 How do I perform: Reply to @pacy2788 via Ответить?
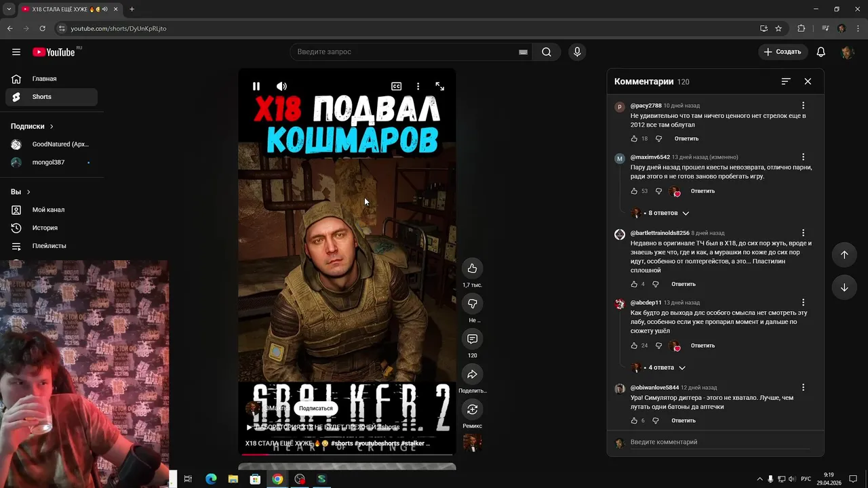(x=686, y=139)
